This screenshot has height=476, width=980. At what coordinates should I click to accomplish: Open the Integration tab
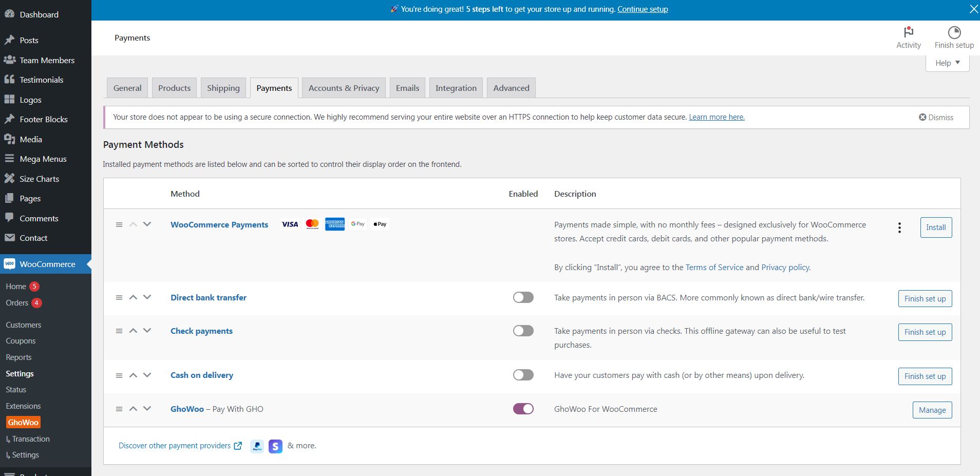coord(456,88)
